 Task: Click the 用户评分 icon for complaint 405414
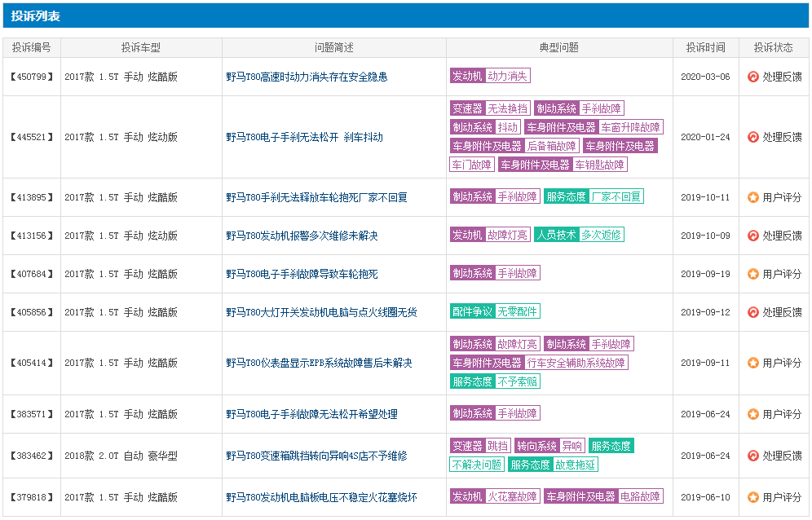coord(753,363)
